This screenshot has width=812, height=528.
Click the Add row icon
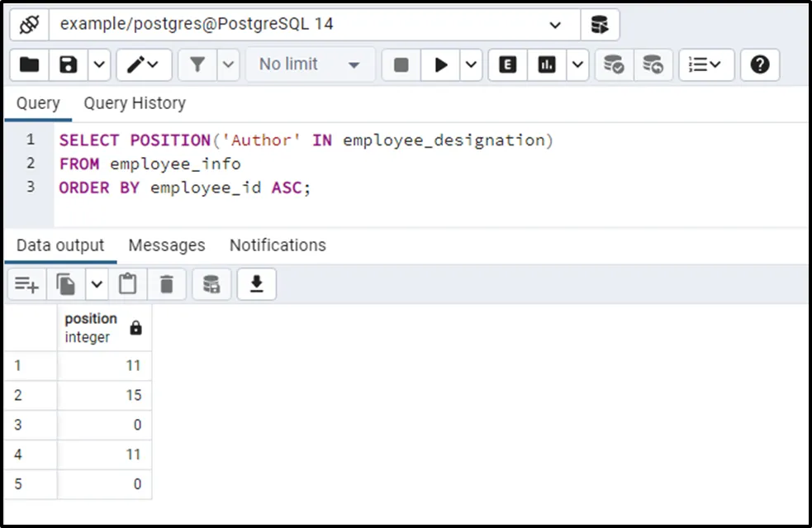tap(26, 284)
